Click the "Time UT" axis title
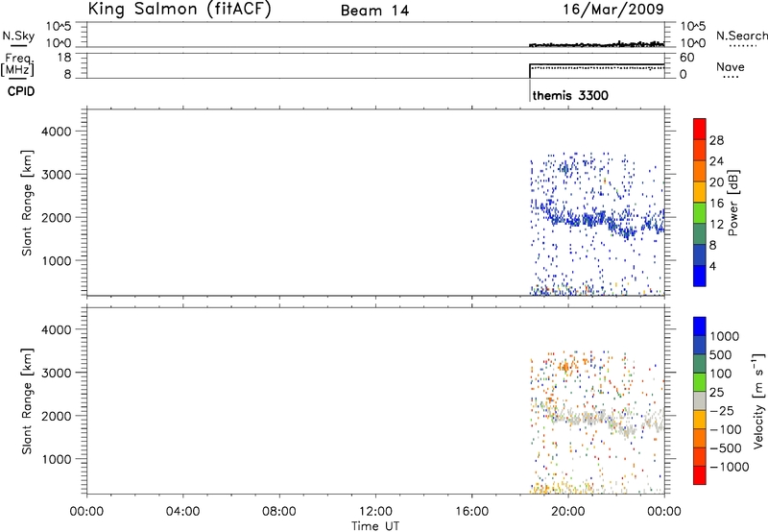Image resolution: width=768 pixels, height=532 pixels. [x=375, y=526]
